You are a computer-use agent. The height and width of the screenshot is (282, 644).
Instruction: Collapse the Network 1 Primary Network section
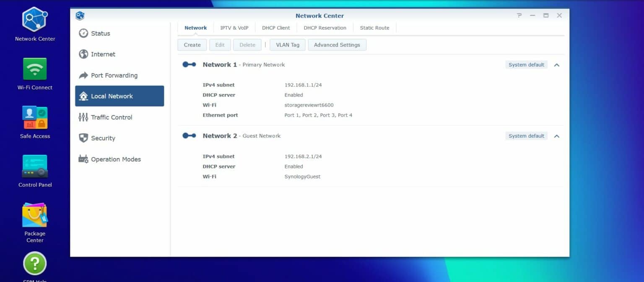pos(556,65)
